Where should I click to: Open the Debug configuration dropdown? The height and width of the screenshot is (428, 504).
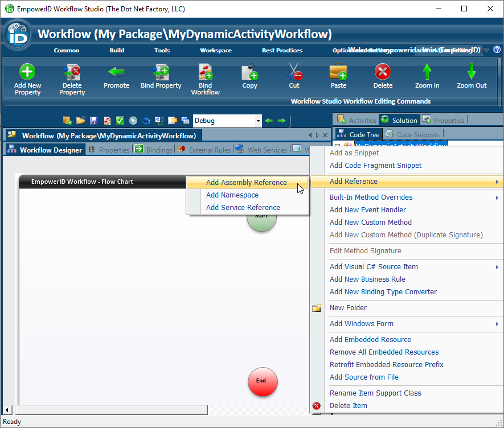tap(258, 121)
